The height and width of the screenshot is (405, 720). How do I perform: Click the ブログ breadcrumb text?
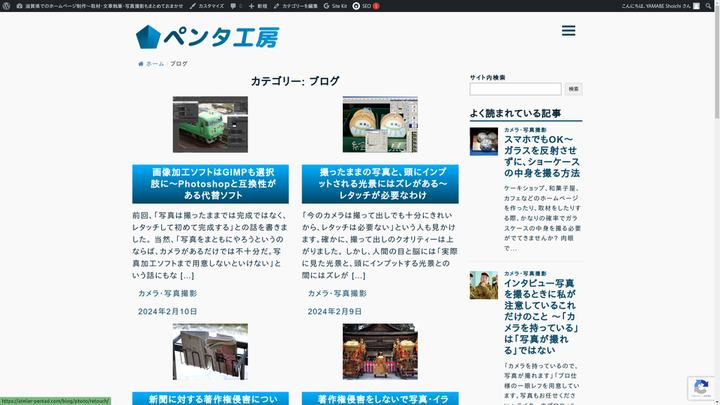pyautogui.click(x=179, y=64)
